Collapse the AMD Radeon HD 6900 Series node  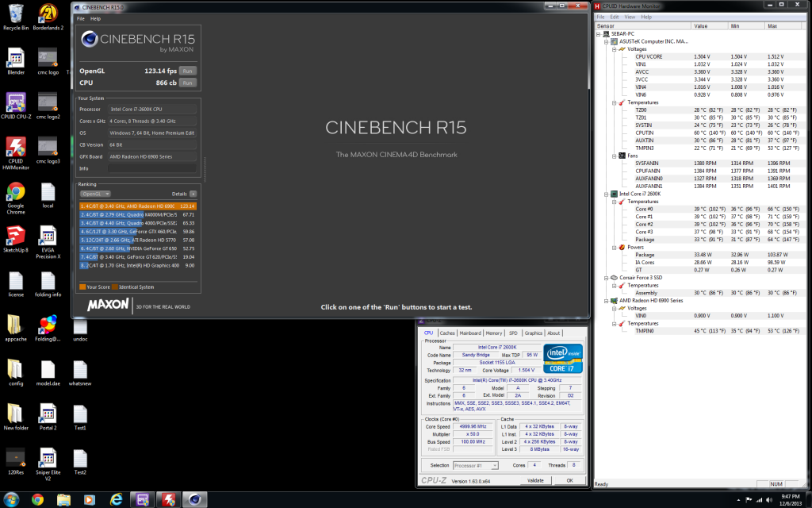coord(607,301)
